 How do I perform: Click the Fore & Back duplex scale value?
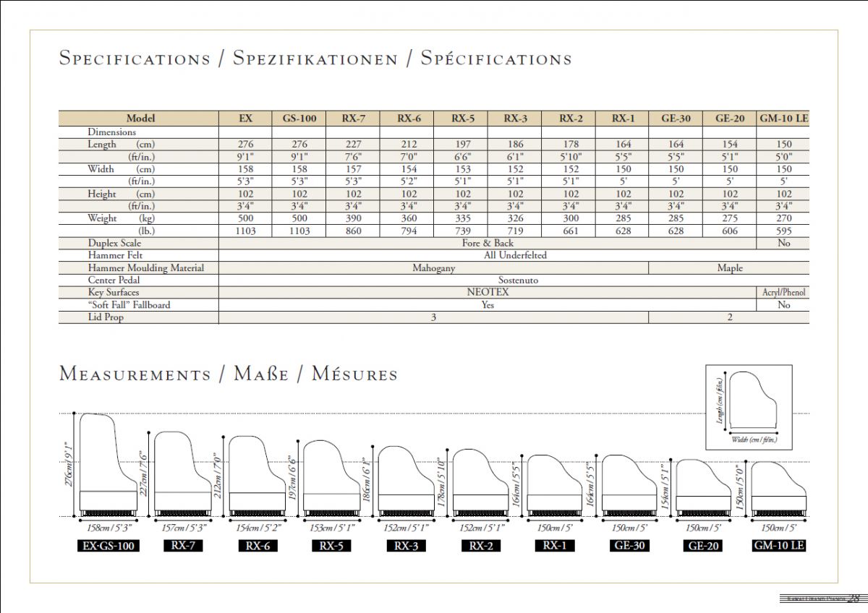pyautogui.click(x=488, y=243)
